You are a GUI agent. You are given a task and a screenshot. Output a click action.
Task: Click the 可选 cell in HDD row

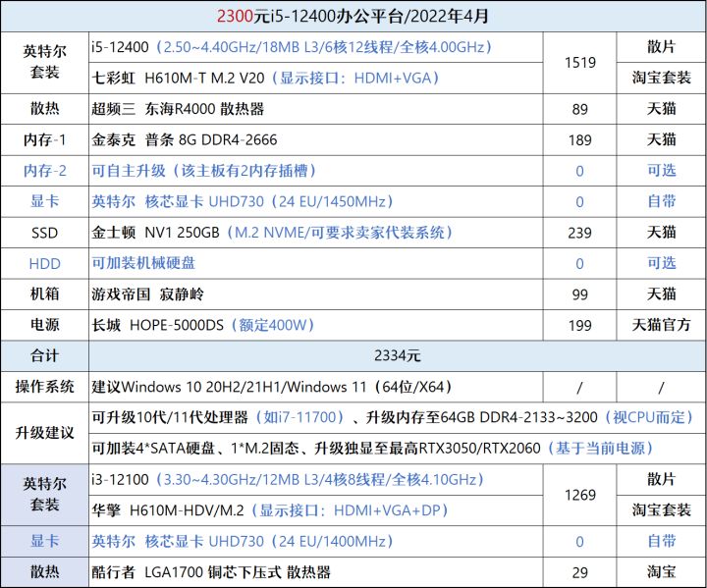point(662,263)
